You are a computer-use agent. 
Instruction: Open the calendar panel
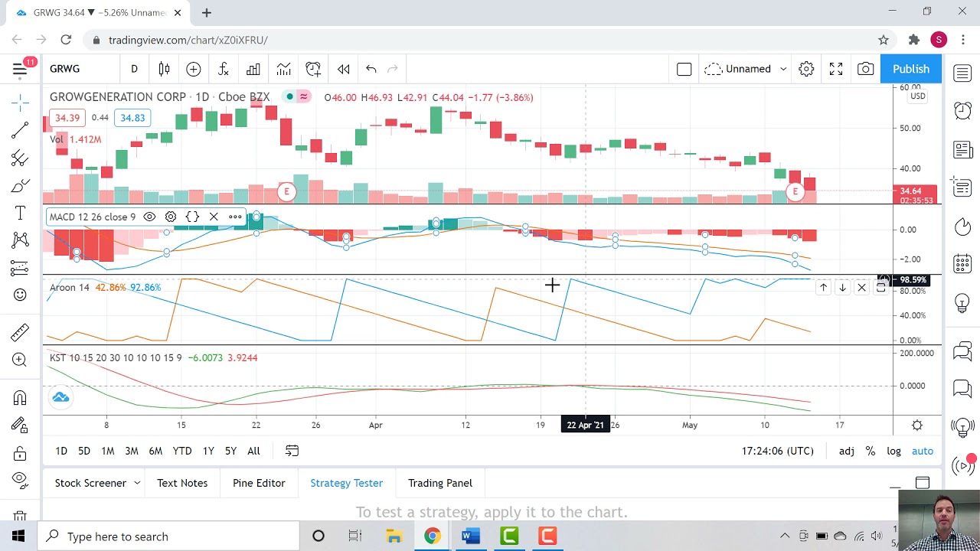(x=962, y=264)
